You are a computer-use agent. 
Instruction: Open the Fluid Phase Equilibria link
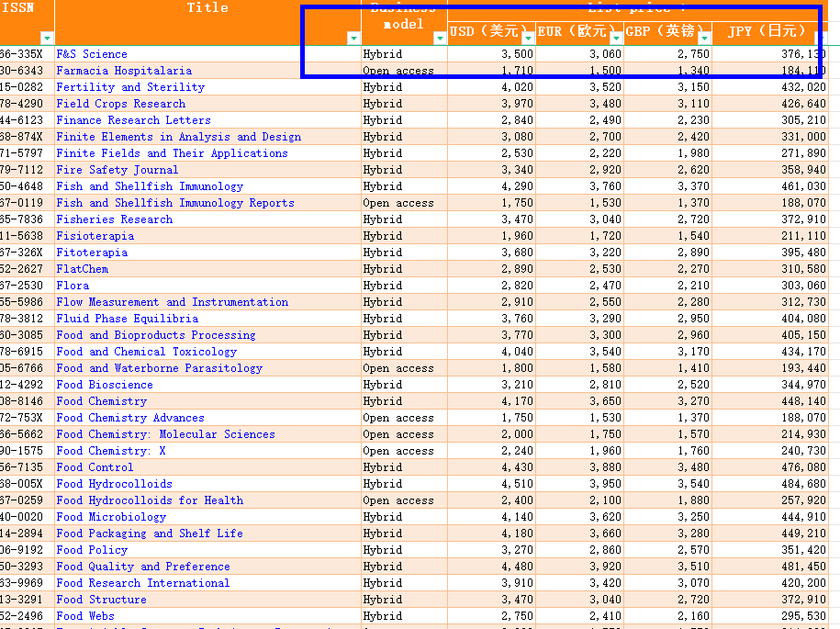click(127, 319)
